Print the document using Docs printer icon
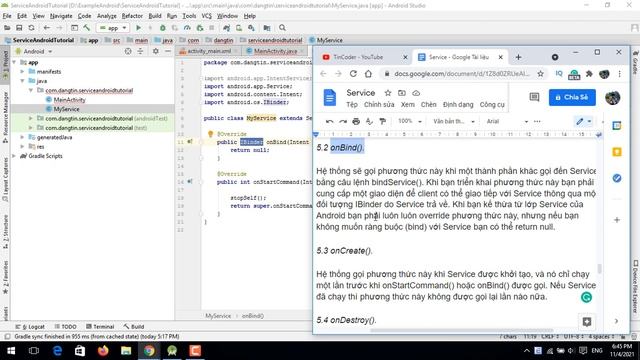The image size is (640, 360). [356, 121]
